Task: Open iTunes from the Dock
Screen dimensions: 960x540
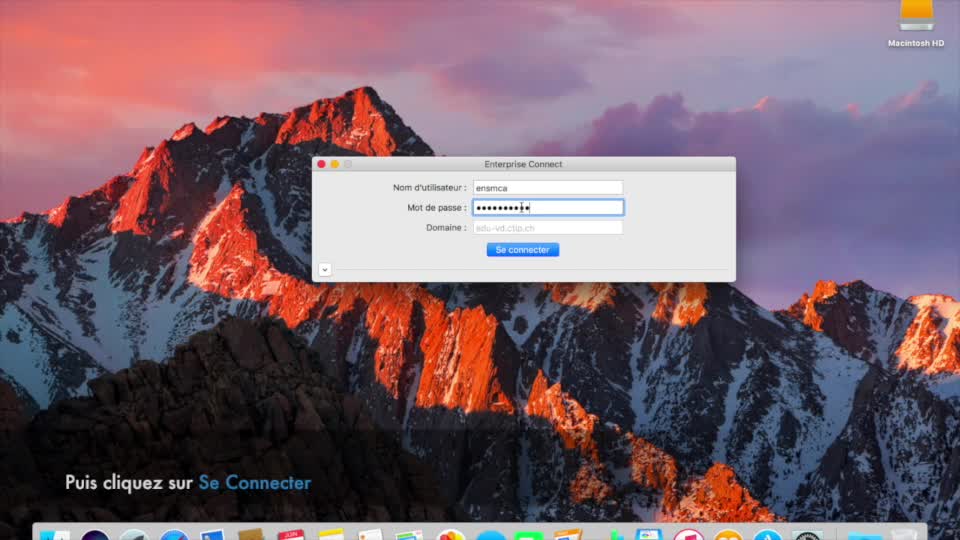Action: [688, 535]
